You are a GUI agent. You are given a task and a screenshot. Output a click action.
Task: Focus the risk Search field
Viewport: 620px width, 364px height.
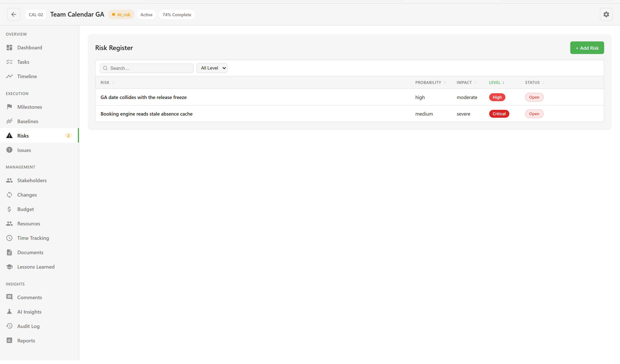point(147,68)
